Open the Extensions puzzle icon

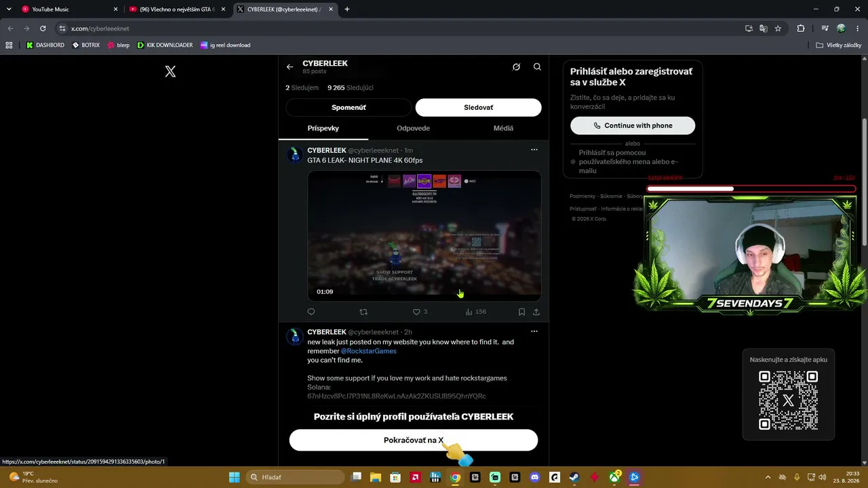point(801,28)
